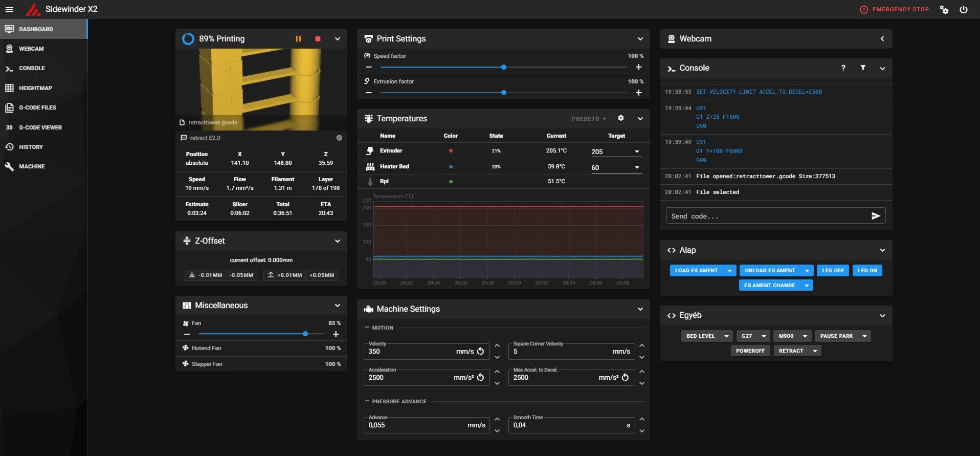Click the power menu icon
Screen dimensions: 980x456
pyautogui.click(x=964, y=10)
